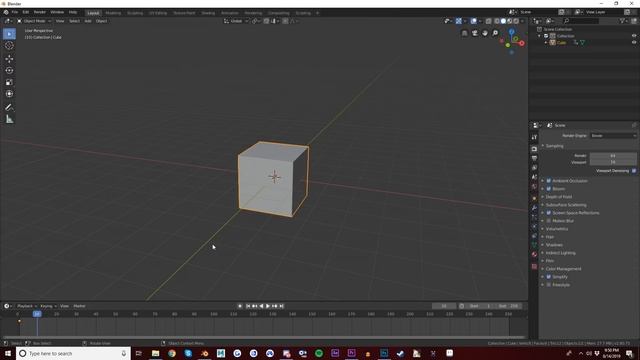Collapse the Sampling panel
This screenshot has width=640, height=360.
coord(554,146)
